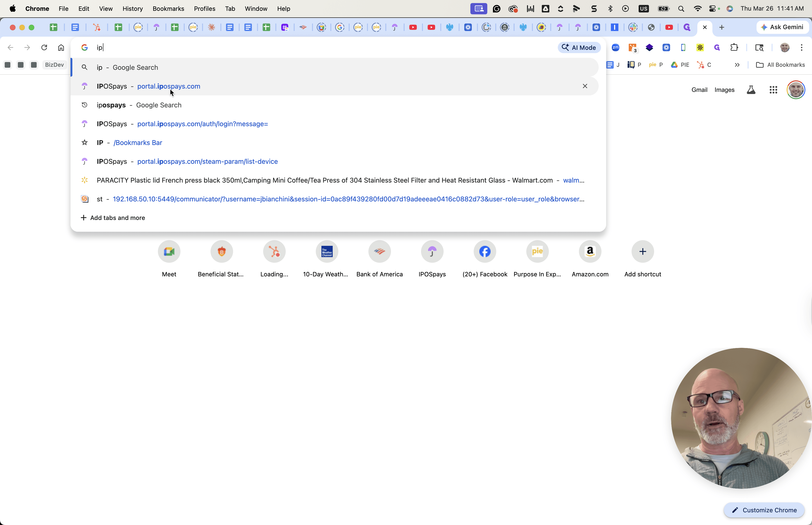This screenshot has width=812, height=525.
Task: Open the Beneficial State shortcut
Action: coord(222,259)
